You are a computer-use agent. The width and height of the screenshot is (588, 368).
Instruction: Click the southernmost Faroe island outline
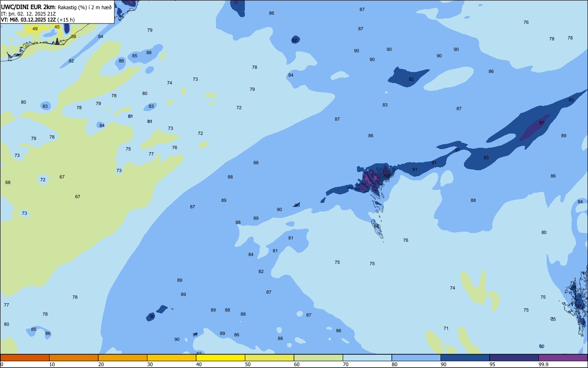click(x=378, y=229)
